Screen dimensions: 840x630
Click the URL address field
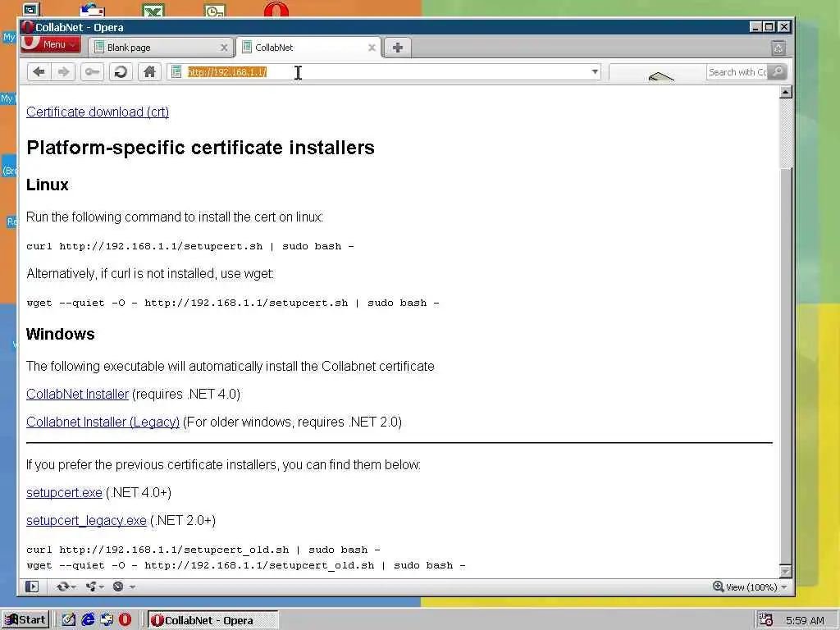coord(386,72)
